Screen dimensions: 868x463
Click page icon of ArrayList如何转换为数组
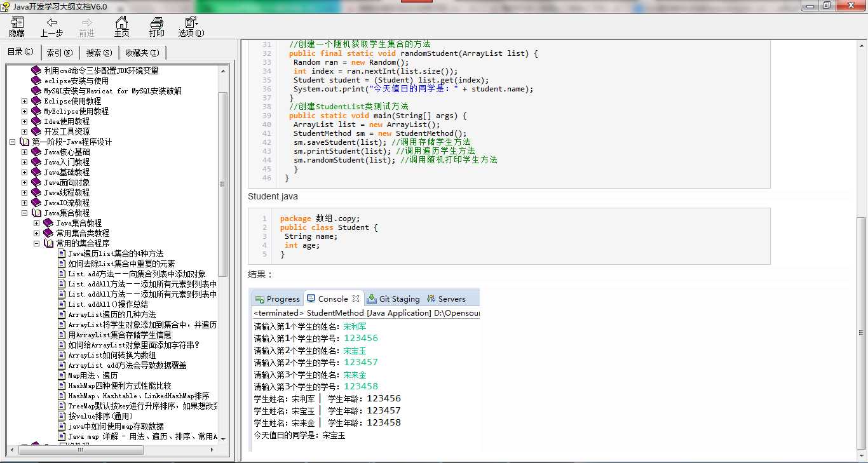pyautogui.click(x=62, y=355)
